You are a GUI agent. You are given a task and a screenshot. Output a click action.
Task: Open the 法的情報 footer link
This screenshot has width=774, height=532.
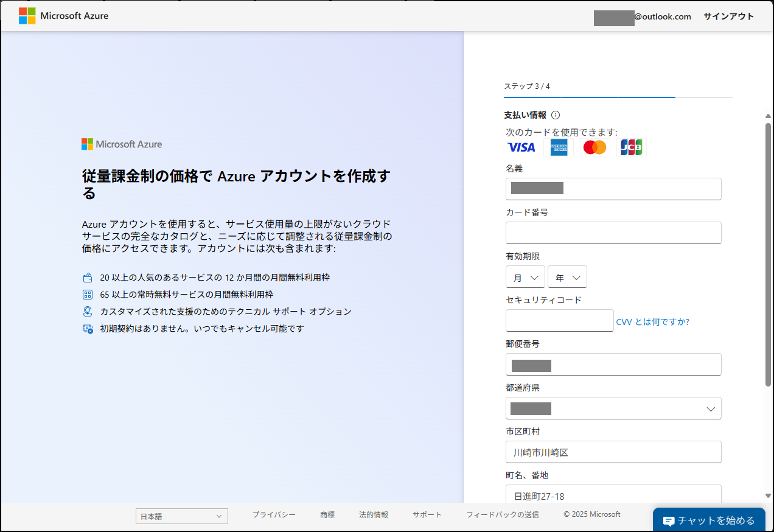tap(374, 515)
